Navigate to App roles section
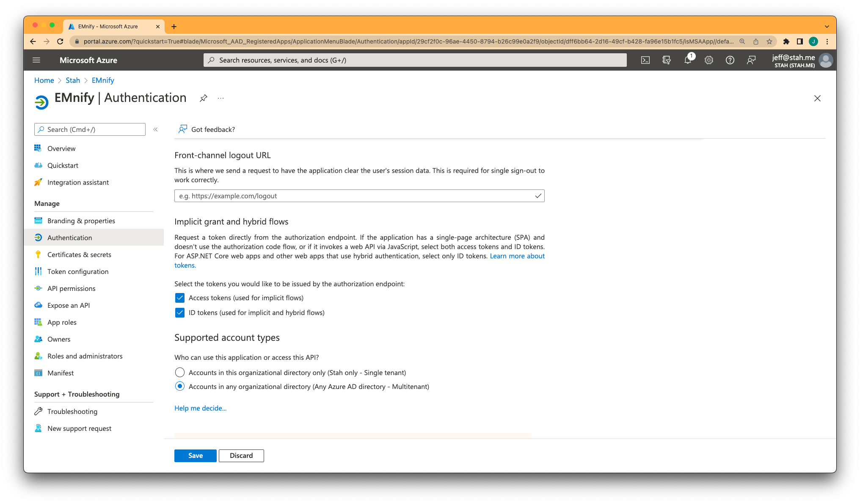This screenshot has height=504, width=860. [62, 322]
